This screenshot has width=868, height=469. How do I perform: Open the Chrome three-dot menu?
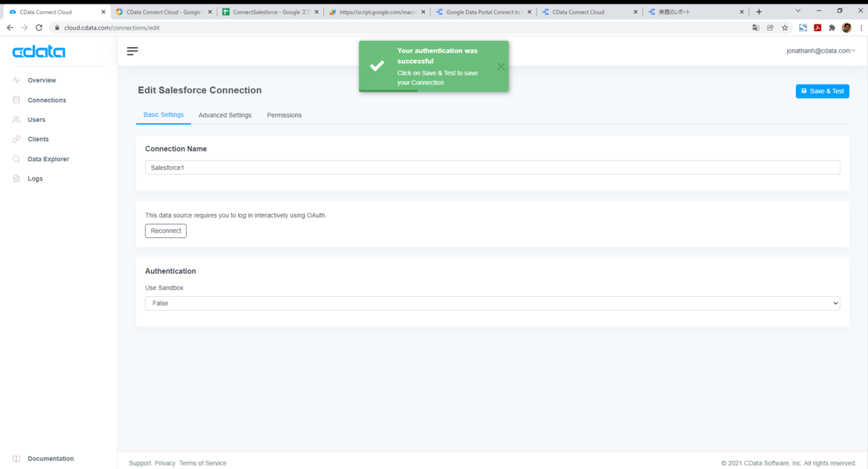pyautogui.click(x=861, y=27)
